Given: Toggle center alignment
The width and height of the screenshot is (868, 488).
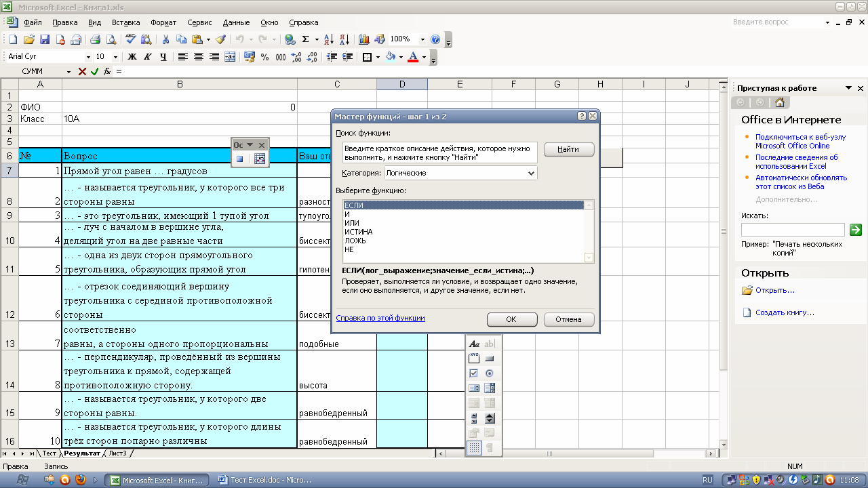Looking at the screenshot, I should 199,57.
